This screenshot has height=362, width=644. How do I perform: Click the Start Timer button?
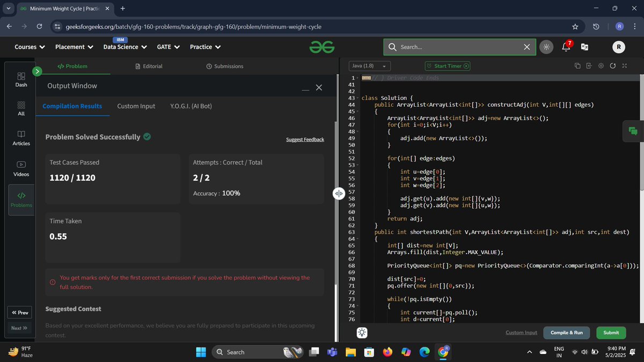click(448, 66)
